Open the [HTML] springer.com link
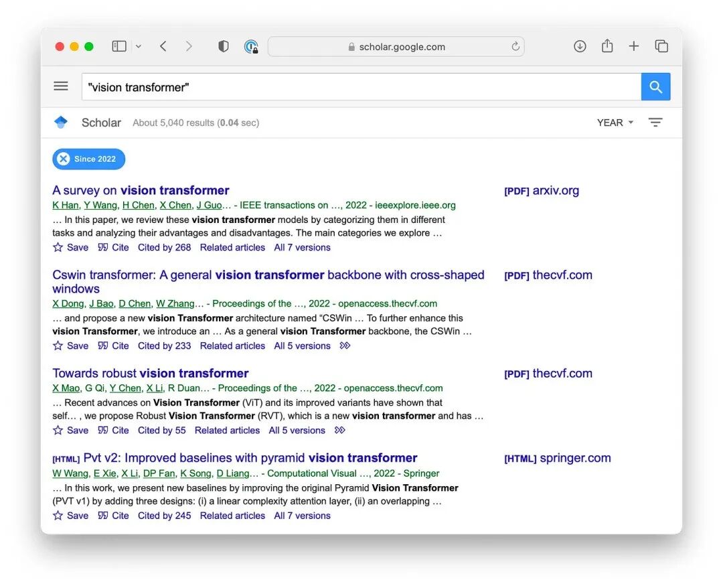The image size is (723, 588). pos(557,458)
